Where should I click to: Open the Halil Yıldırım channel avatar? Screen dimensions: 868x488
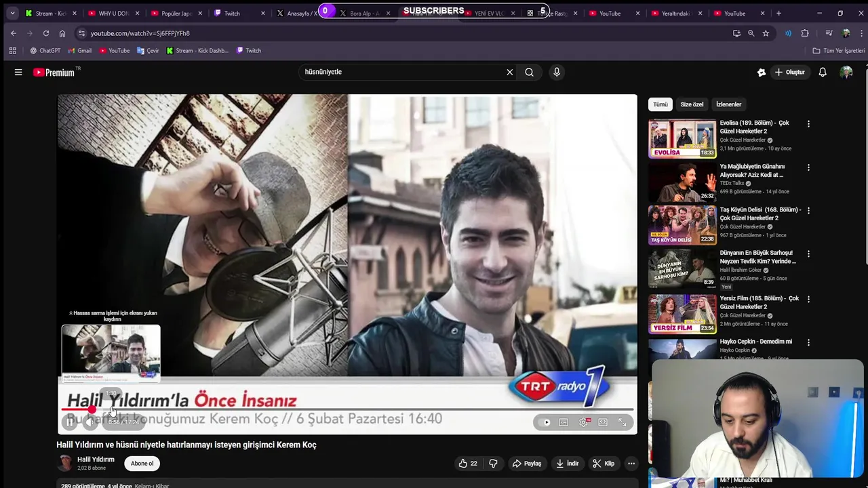(x=65, y=464)
